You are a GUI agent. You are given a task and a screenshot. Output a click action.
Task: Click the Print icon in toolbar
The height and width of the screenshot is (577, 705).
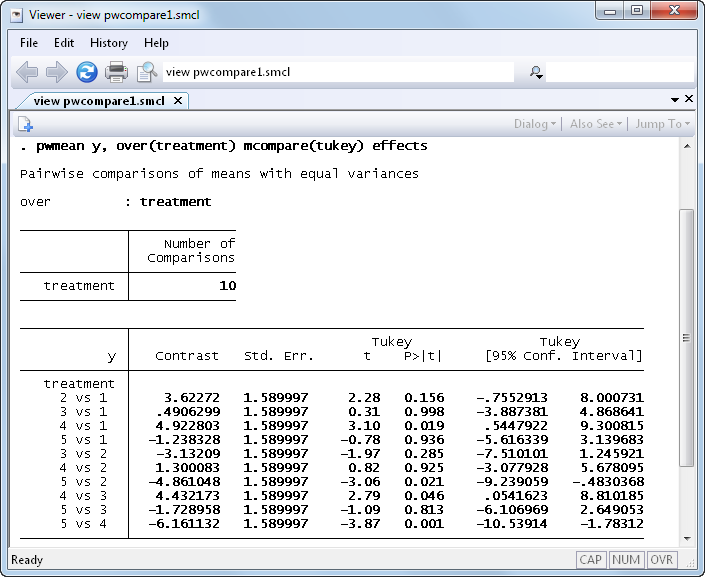[117, 72]
